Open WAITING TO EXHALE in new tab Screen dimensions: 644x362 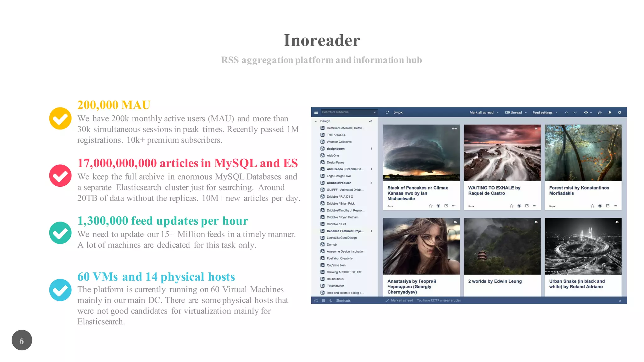(x=527, y=206)
